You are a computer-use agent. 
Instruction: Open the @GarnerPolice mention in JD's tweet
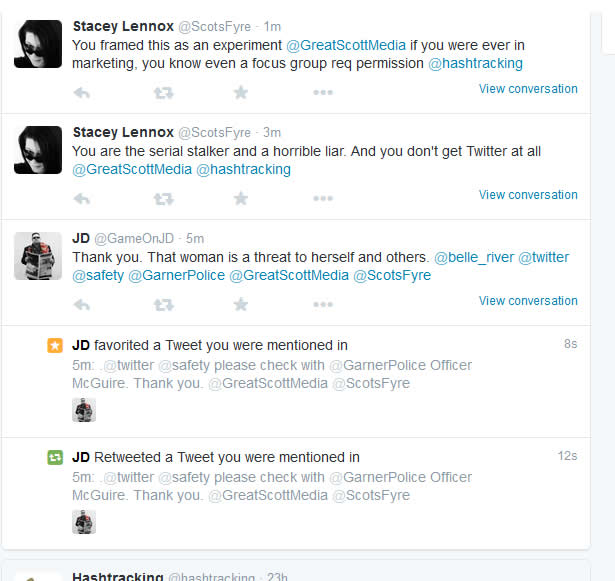pyautogui.click(x=176, y=275)
